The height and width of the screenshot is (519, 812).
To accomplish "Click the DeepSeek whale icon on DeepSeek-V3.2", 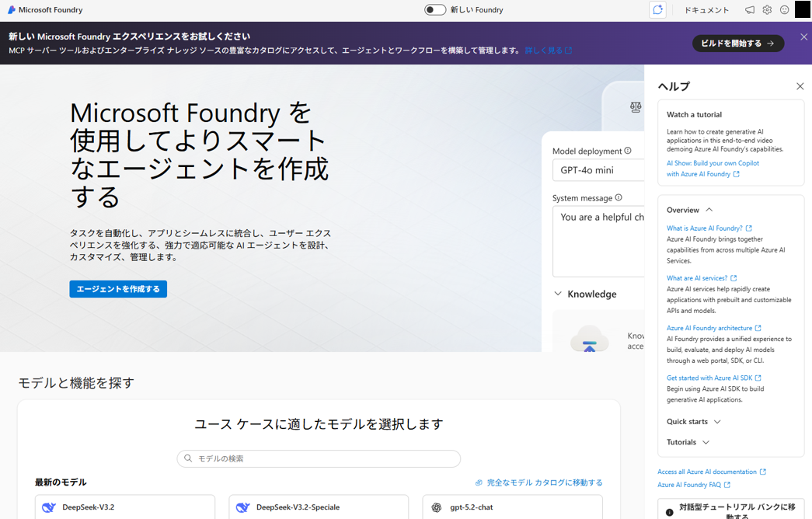I will coord(49,507).
